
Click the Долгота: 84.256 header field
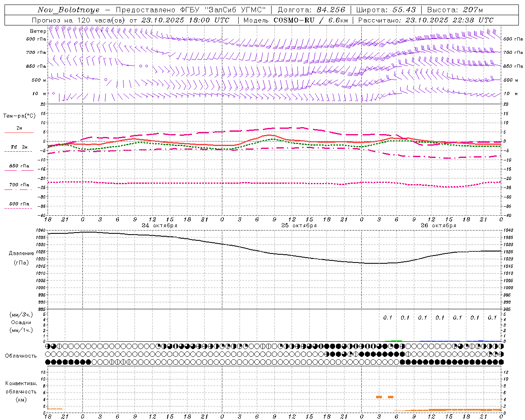click(311, 10)
